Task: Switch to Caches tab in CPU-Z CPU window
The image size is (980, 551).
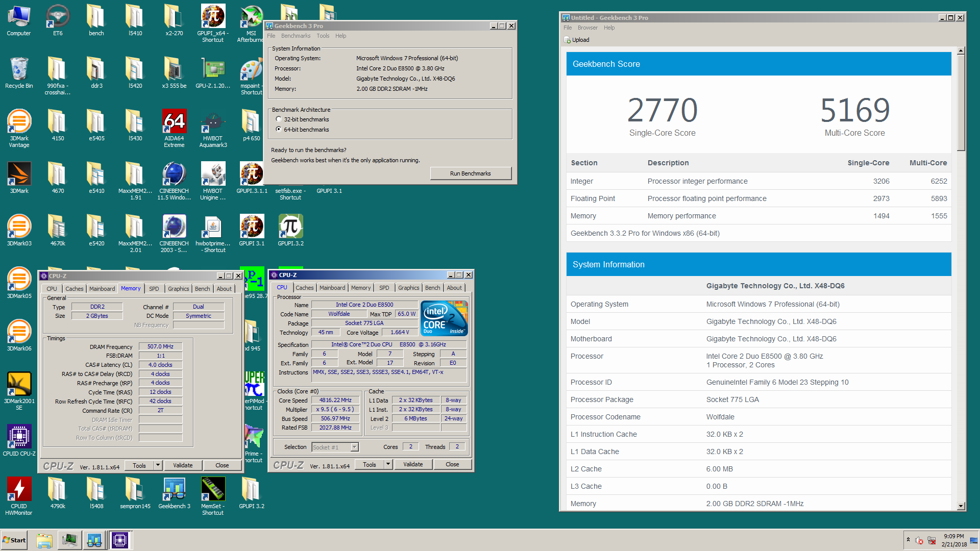Action: (304, 288)
